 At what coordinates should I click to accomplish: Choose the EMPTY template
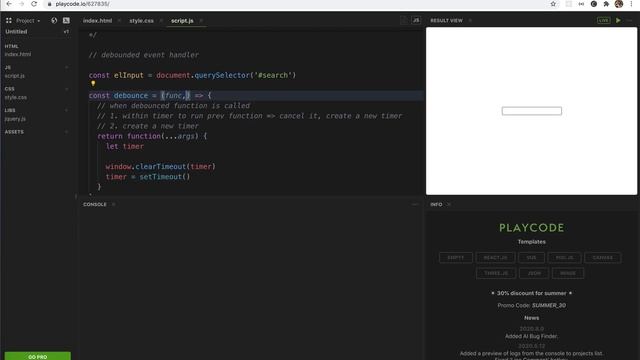point(456,258)
